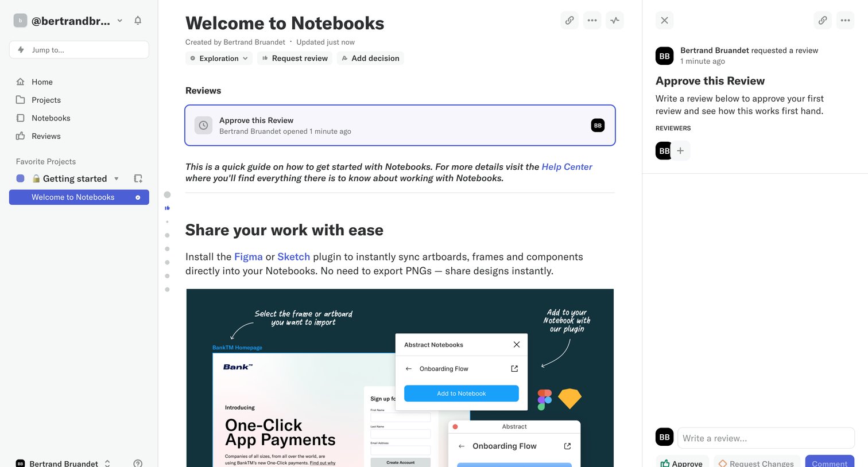This screenshot has width=868, height=467.
Task: Click Request Changes button
Action: click(x=757, y=462)
